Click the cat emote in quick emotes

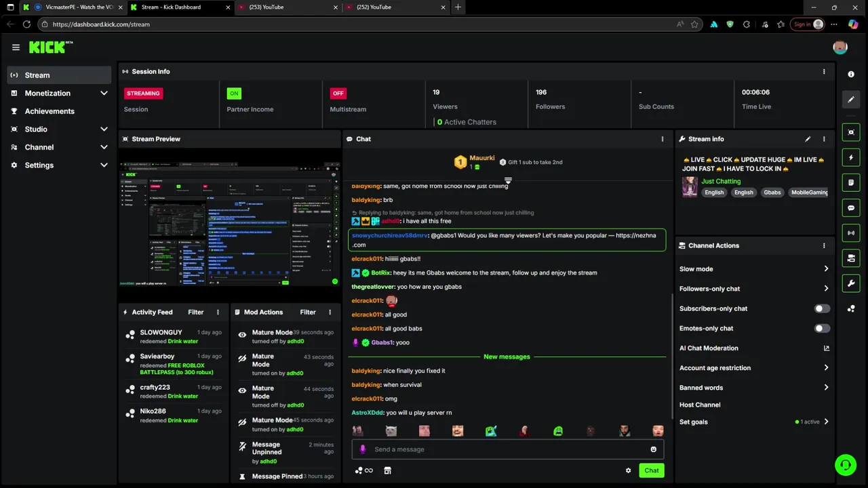[391, 431]
